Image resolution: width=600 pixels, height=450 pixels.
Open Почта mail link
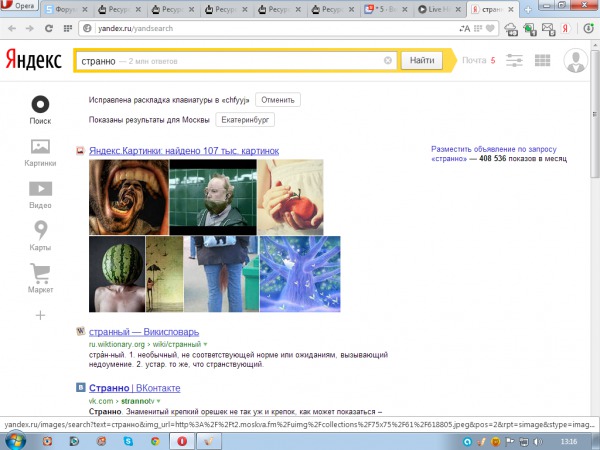click(474, 60)
